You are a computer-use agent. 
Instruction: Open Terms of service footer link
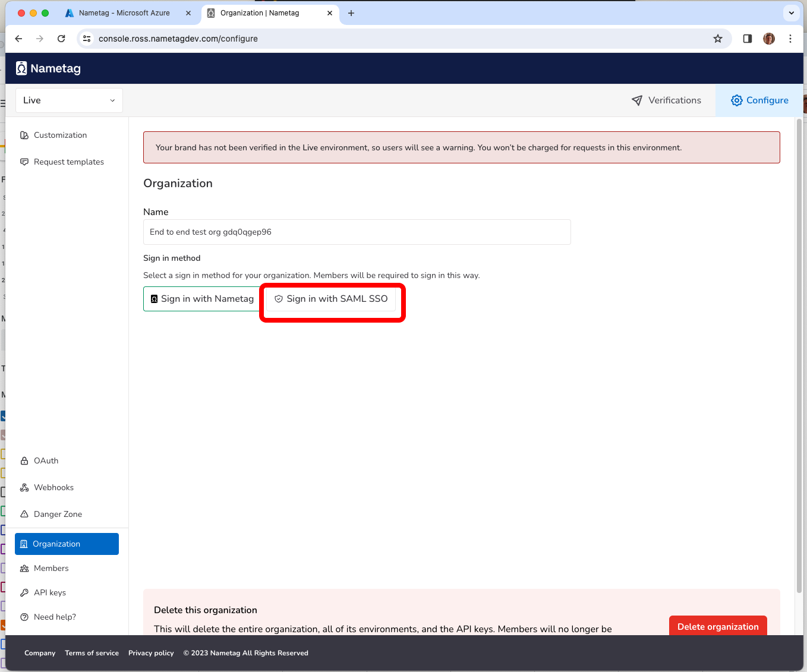click(x=92, y=653)
